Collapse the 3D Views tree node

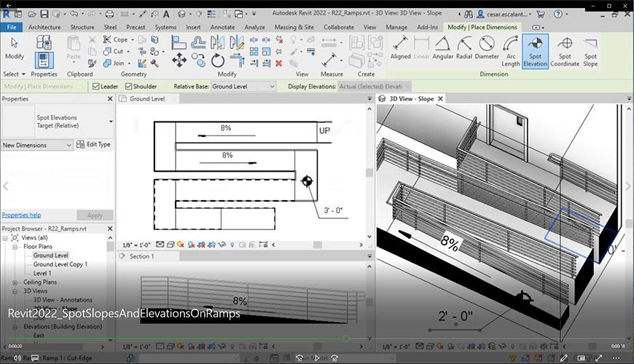pos(15,291)
